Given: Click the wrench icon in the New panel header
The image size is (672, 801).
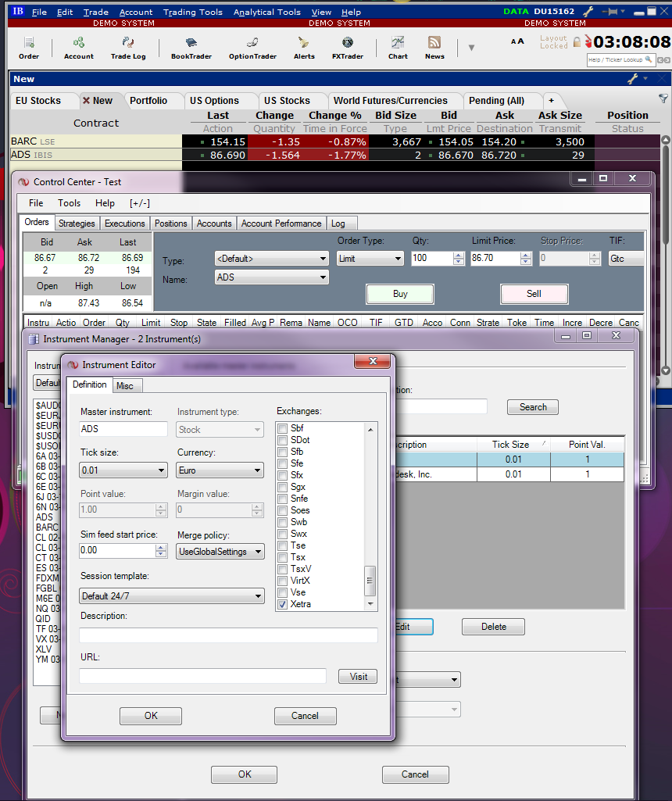Looking at the screenshot, I should point(633,79).
